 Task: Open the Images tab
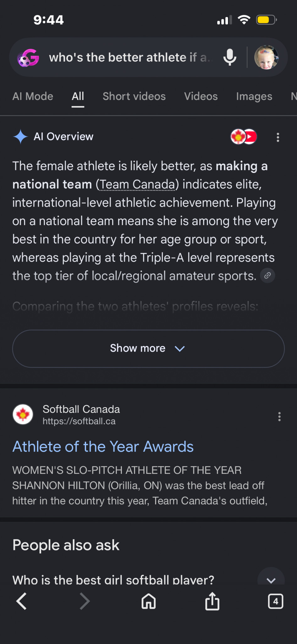254,96
